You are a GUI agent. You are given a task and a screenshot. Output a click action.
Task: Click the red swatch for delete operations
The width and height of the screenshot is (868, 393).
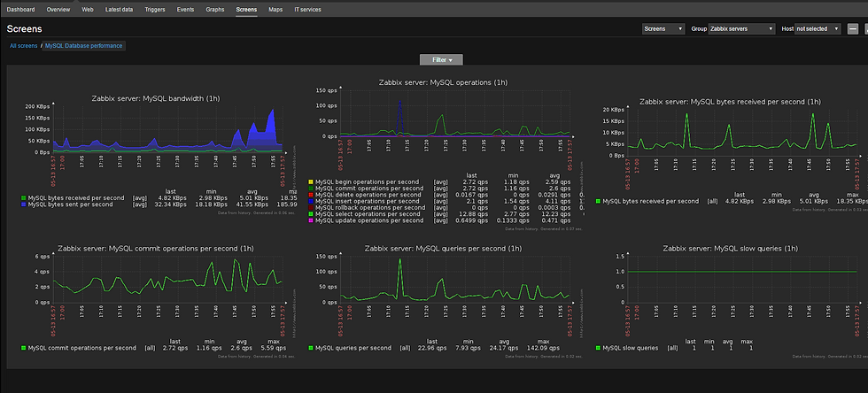(311, 195)
